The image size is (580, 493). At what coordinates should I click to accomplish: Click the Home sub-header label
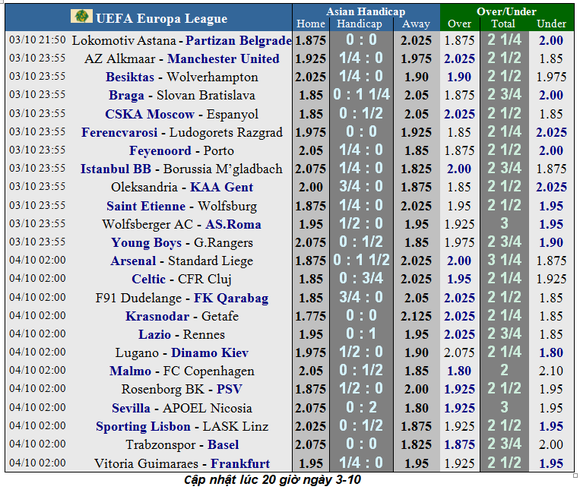(311, 24)
